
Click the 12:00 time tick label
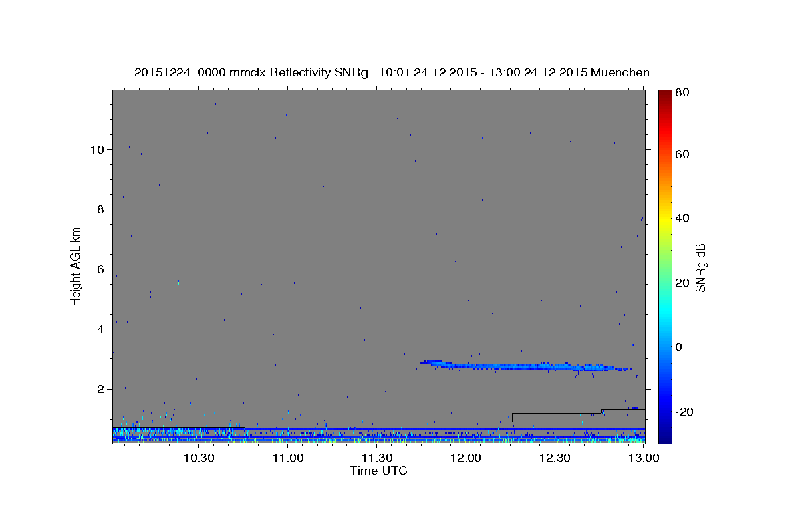point(465,458)
